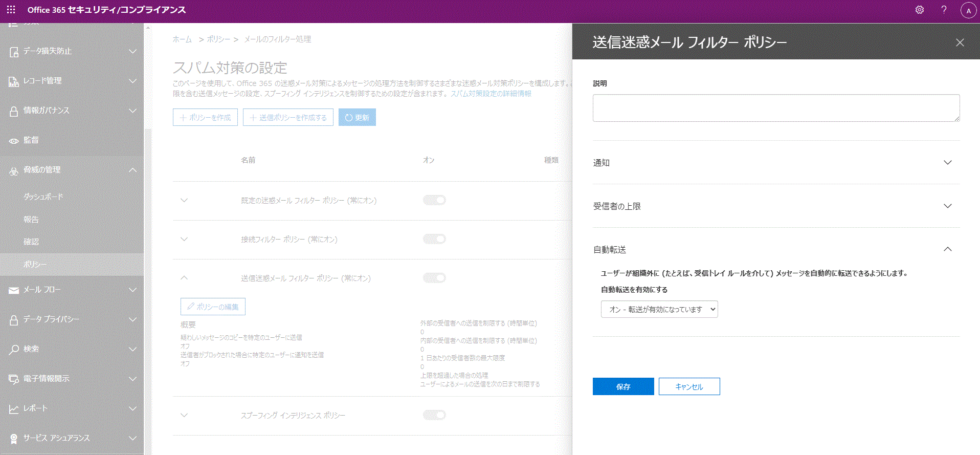Click the help question mark icon
This screenshot has height=455, width=980.
(x=944, y=10)
